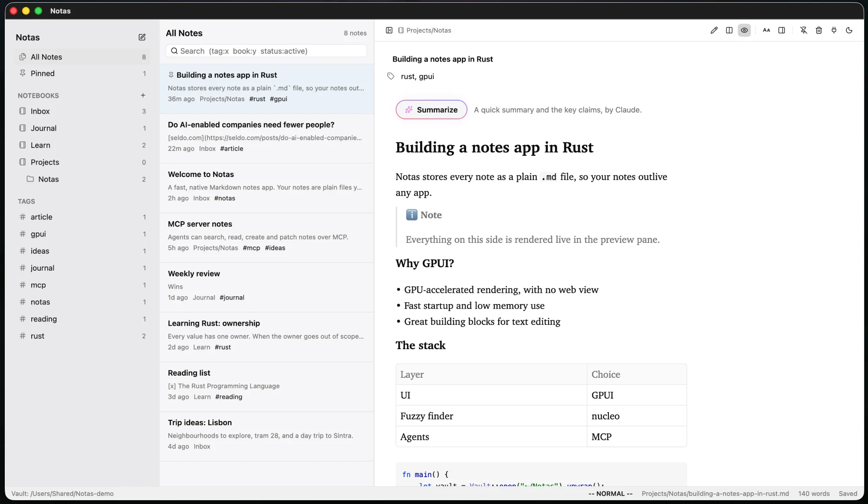Screen dimensions: 868x504
Task: Click the tag icon beside rust, gpui
Action: click(391, 76)
